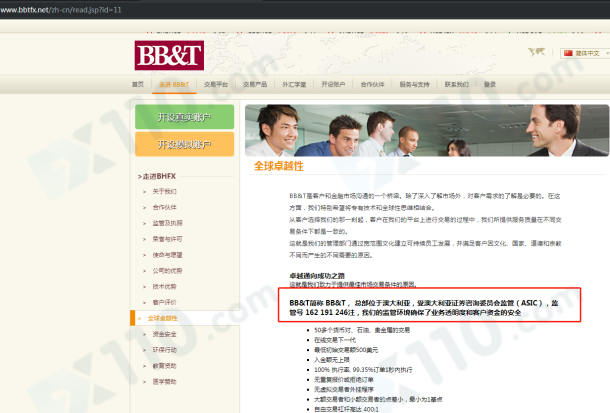Click the China flag icon
Image resolution: width=610 pixels, height=413 pixels.
click(568, 53)
